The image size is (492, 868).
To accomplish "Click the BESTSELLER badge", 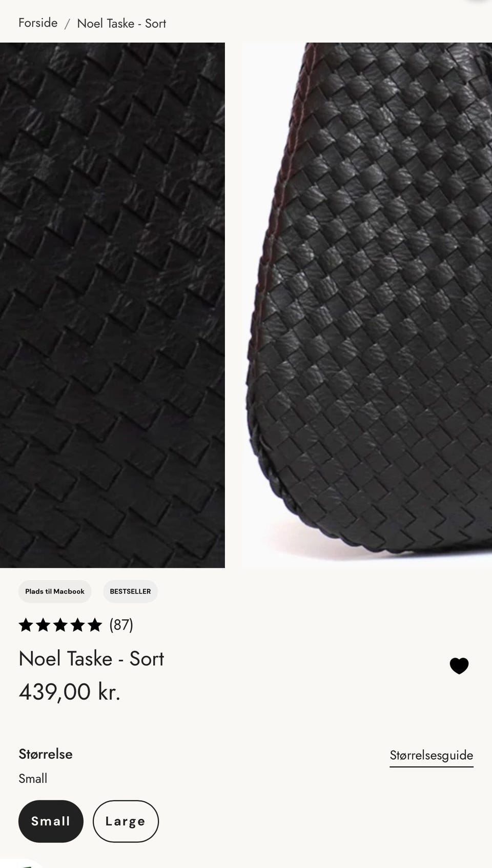I will pos(130,591).
